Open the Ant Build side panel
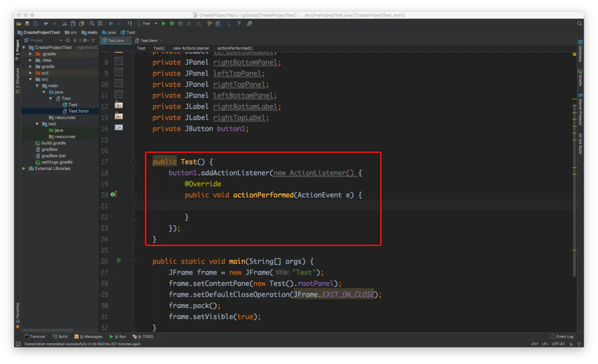The image size is (598, 364). (x=580, y=143)
